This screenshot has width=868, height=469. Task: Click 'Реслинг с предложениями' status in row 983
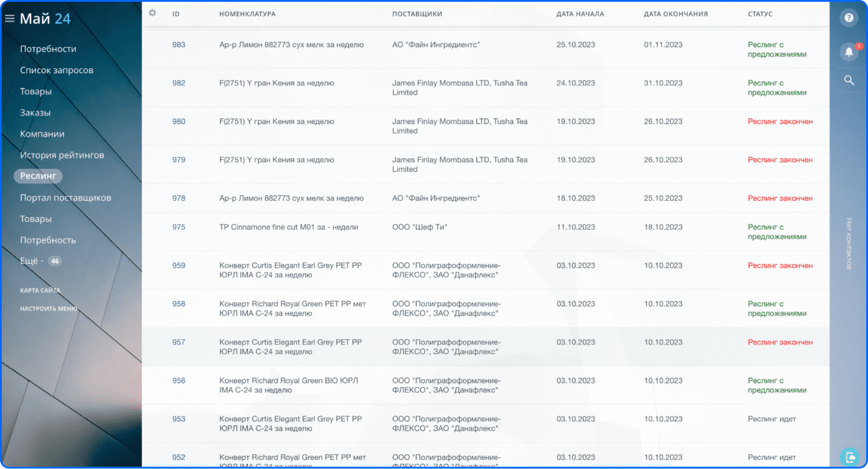[777, 50]
